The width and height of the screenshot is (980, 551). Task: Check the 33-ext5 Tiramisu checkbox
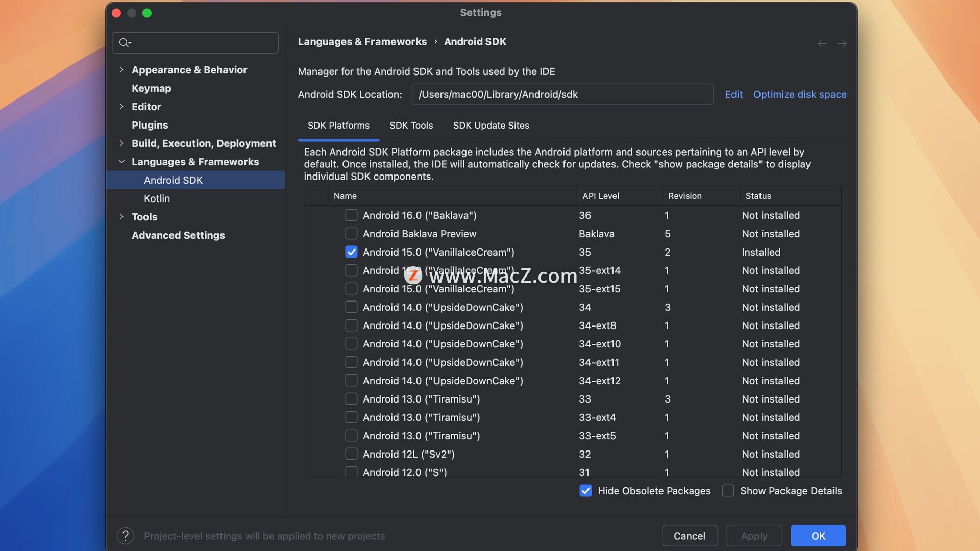351,436
